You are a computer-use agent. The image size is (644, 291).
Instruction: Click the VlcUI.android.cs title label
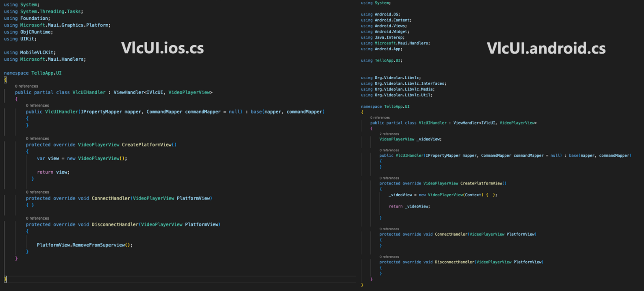[546, 49]
